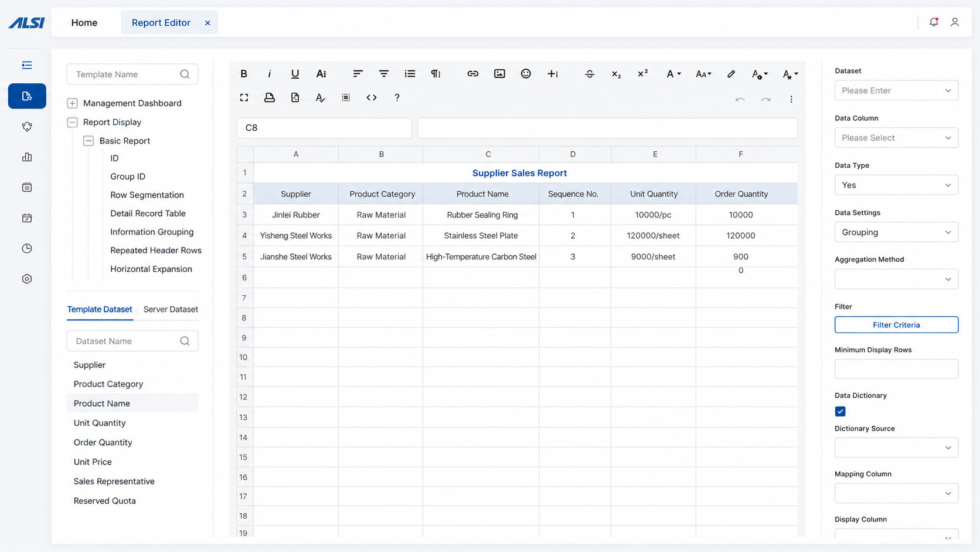Select Detail Record Table tree item
Screen dimensions: 980x552
click(x=148, y=214)
